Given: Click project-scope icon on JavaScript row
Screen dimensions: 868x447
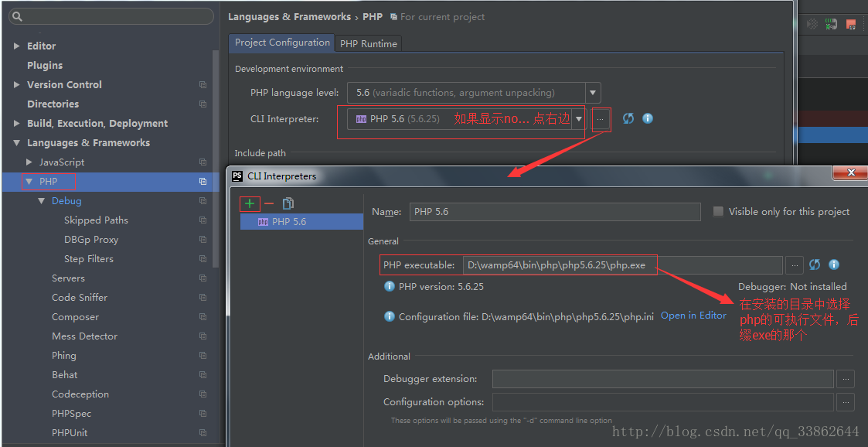Looking at the screenshot, I should click(x=203, y=162).
